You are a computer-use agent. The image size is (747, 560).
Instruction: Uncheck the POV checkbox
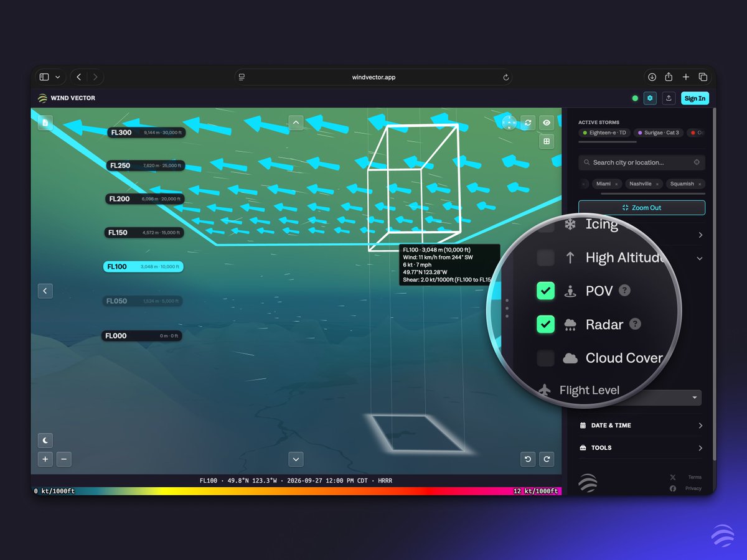(x=545, y=291)
